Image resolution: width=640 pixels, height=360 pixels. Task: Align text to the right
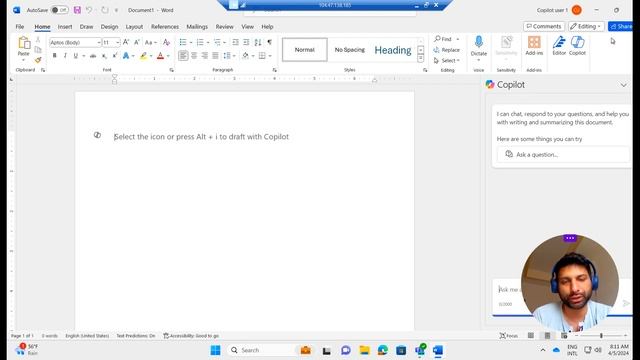click(204, 56)
